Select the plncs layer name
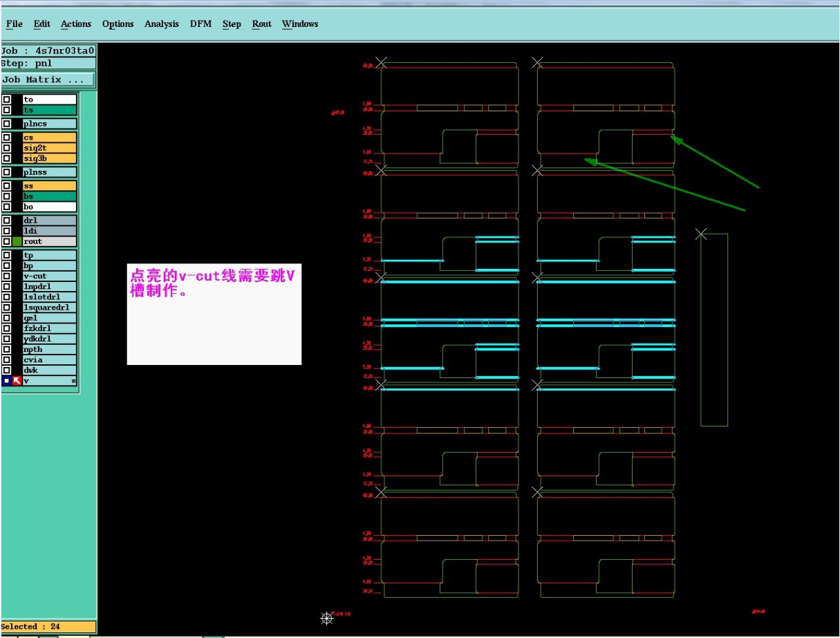 coord(49,124)
